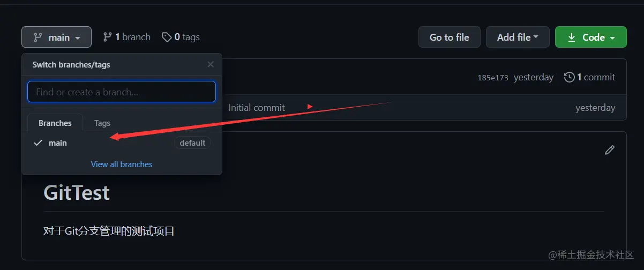Open the Initial commit message link
Viewport: 644px width, 270px height.
click(x=257, y=108)
